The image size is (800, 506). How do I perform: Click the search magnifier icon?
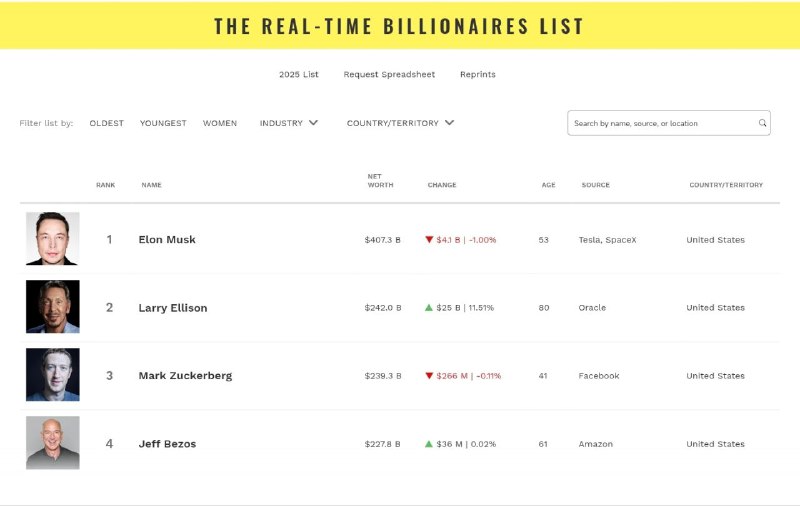tap(762, 123)
